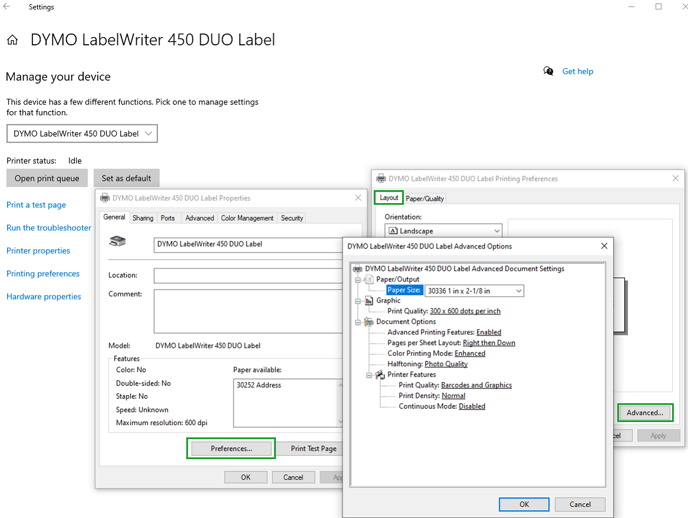Click Print Quality 300 x 600 dots per inch
The height and width of the screenshot is (518, 688).
coord(465,311)
